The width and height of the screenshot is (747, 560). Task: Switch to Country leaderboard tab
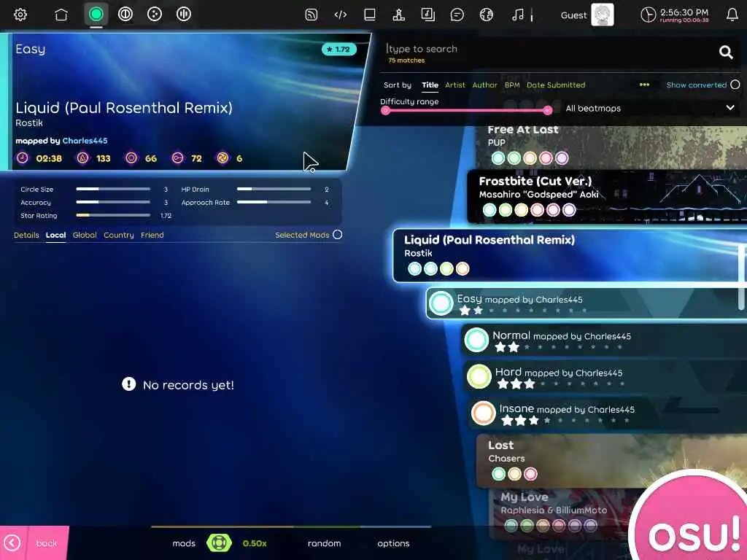pyautogui.click(x=119, y=236)
